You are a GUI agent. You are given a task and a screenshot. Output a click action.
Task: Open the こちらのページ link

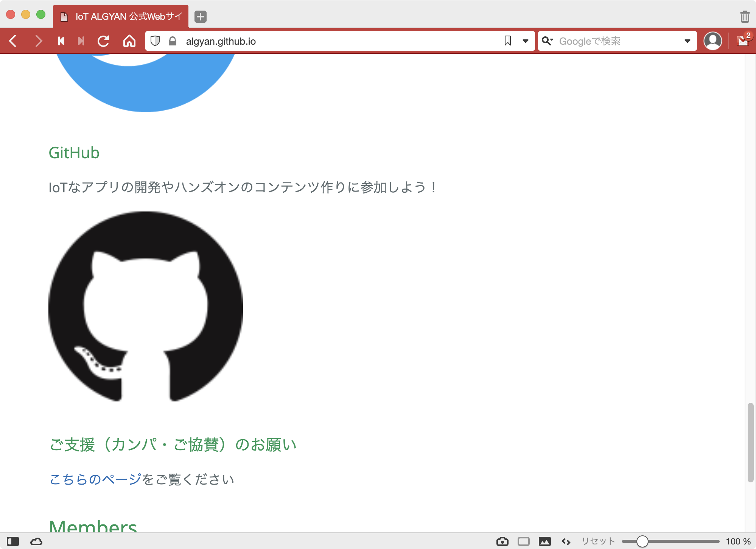point(95,479)
